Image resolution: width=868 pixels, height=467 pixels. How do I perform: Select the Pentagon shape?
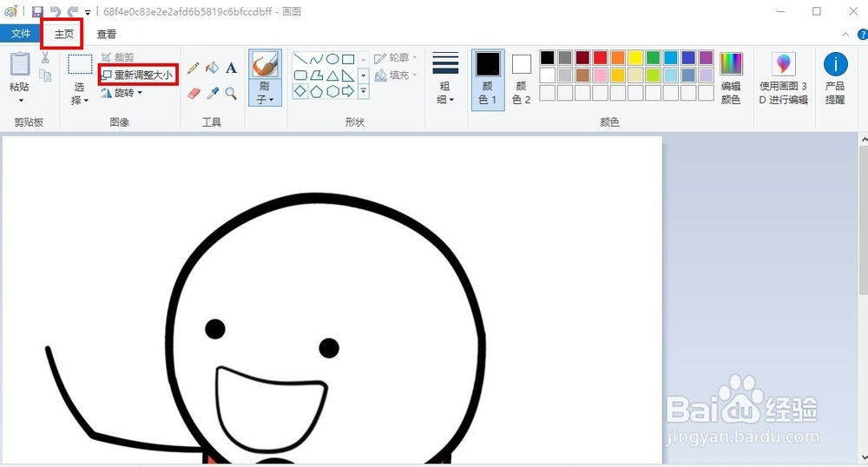(316, 91)
